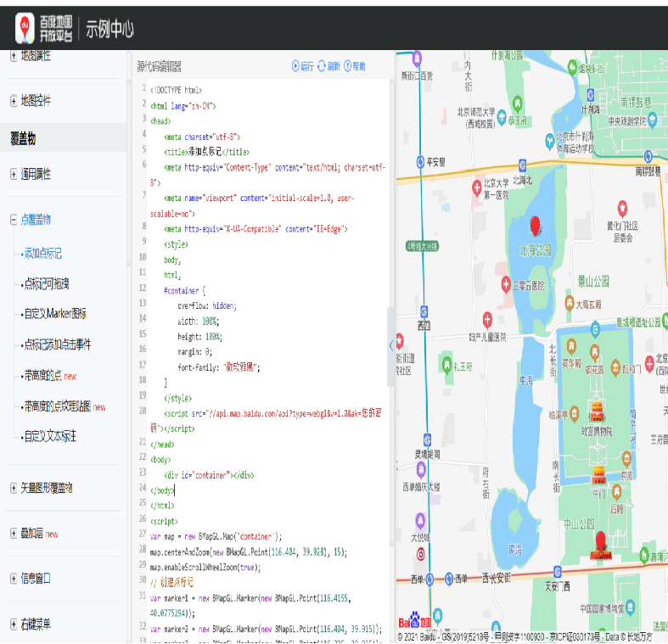Open the 自定义文本标注 example
The image size is (668, 644).
[50, 436]
